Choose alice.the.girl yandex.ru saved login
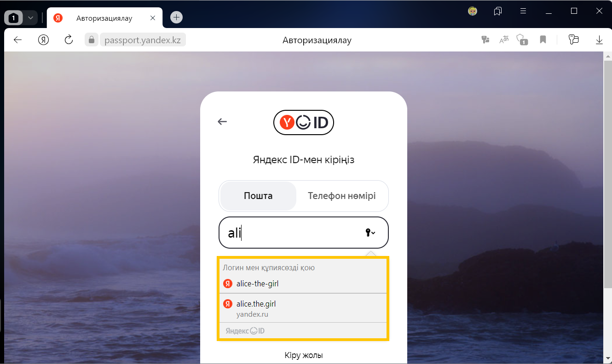This screenshot has width=612, height=364. [x=256, y=308]
